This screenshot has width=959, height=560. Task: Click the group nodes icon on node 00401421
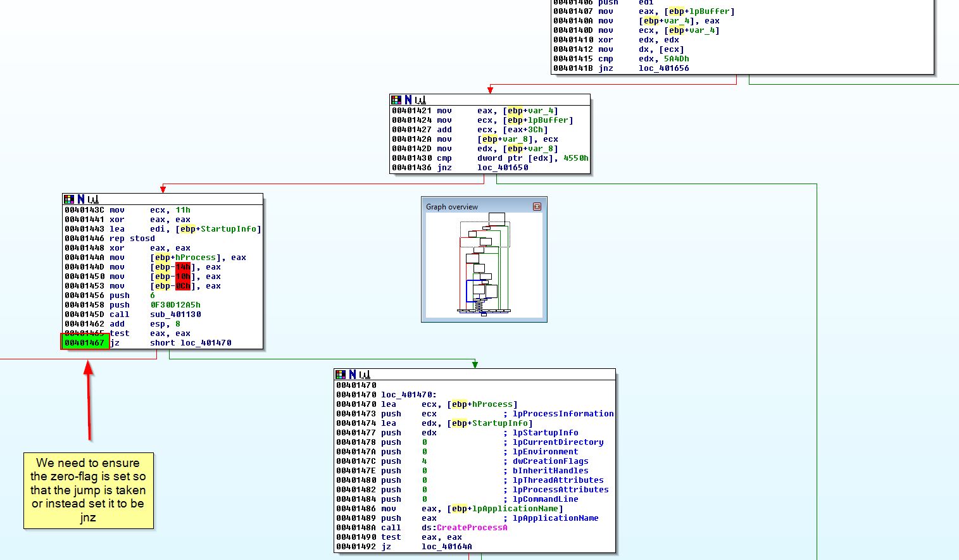420,100
